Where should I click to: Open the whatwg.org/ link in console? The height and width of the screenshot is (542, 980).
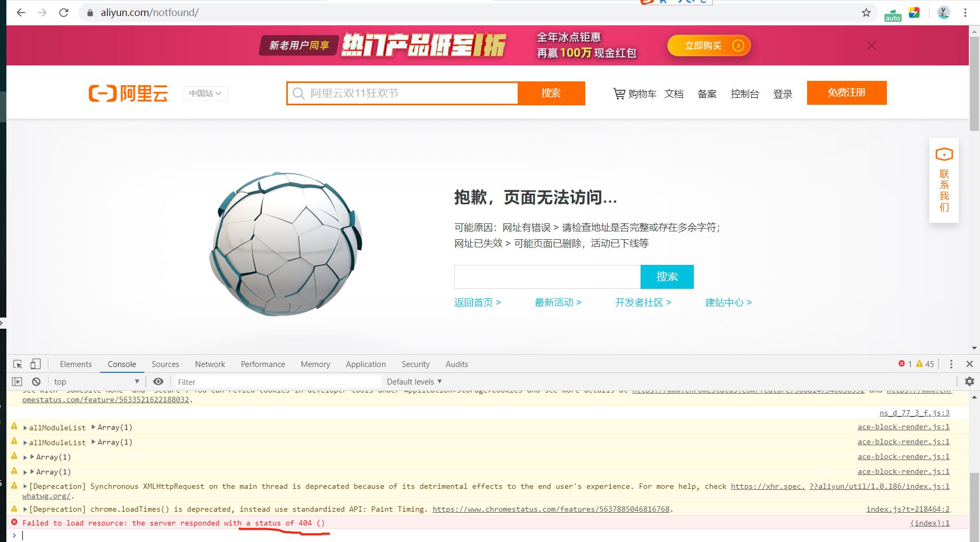click(46, 496)
